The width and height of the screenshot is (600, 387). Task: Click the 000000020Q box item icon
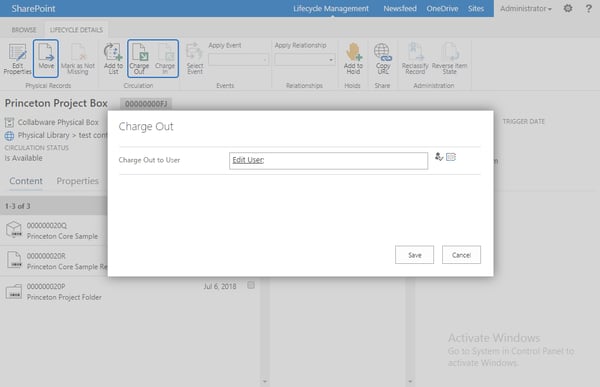click(14, 229)
